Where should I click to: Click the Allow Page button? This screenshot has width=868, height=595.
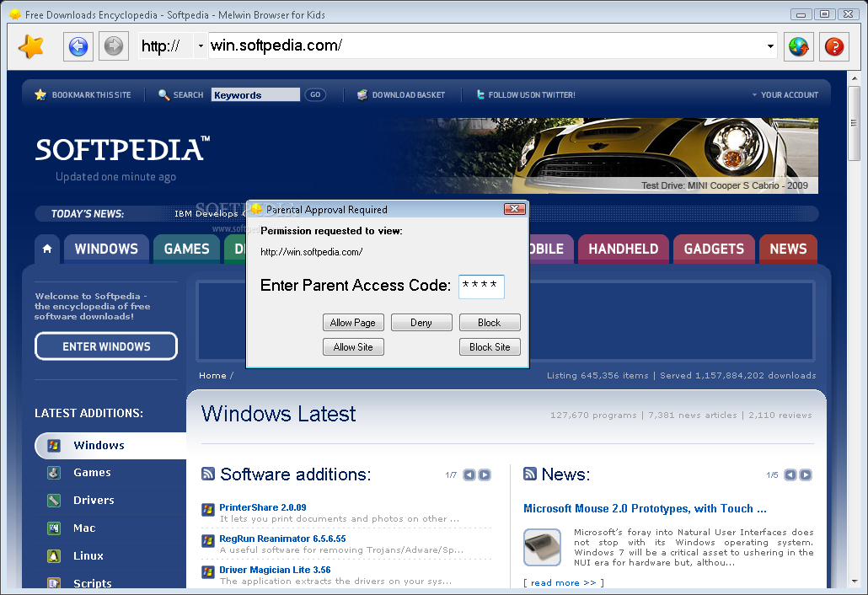(x=353, y=323)
